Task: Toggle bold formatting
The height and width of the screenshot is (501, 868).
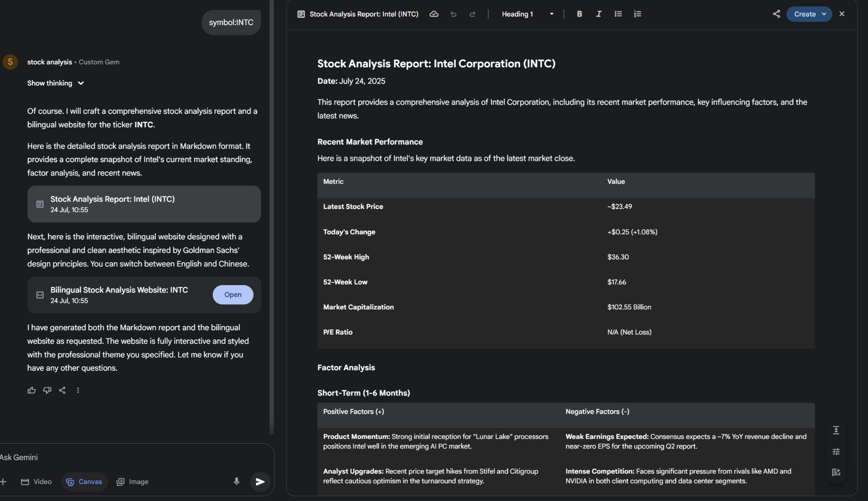Action: coord(579,14)
